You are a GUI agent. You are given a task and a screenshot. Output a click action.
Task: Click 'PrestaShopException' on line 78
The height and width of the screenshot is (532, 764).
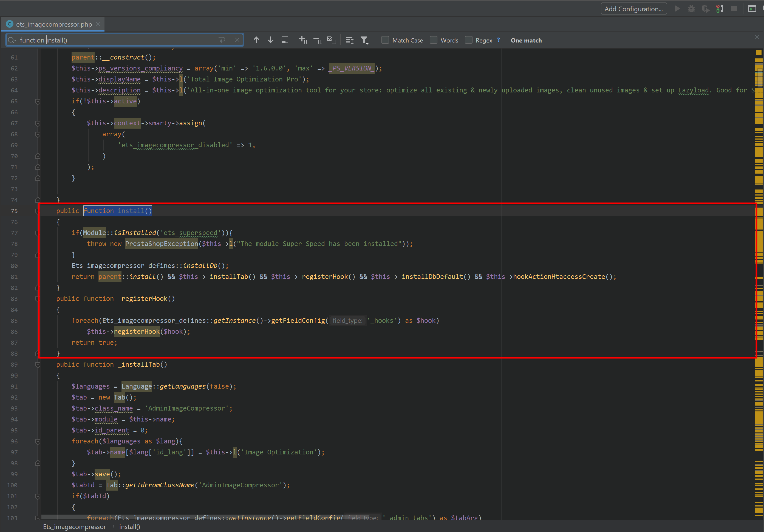click(x=162, y=244)
